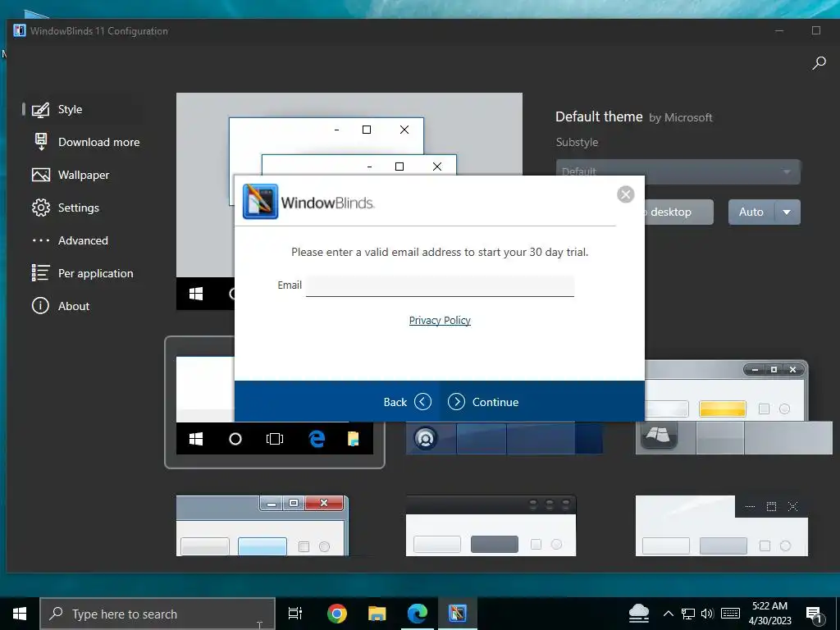840x630 pixels.
Task: Click the touch keyboard tray icon
Action: tap(730, 614)
